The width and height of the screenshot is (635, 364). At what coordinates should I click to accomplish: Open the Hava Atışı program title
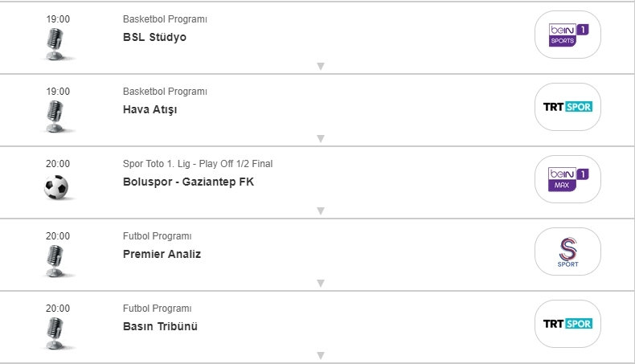click(x=150, y=109)
